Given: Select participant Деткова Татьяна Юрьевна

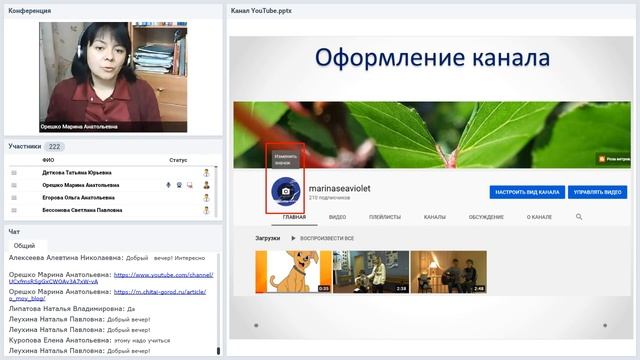Looking at the screenshot, I should coord(77,173).
